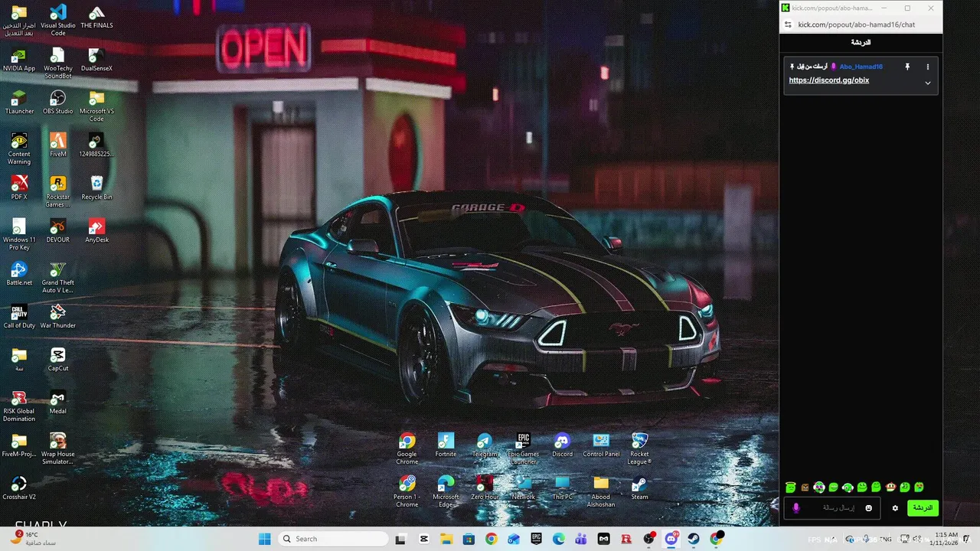
Task: Open Steam from the taskbar
Action: coord(694,539)
